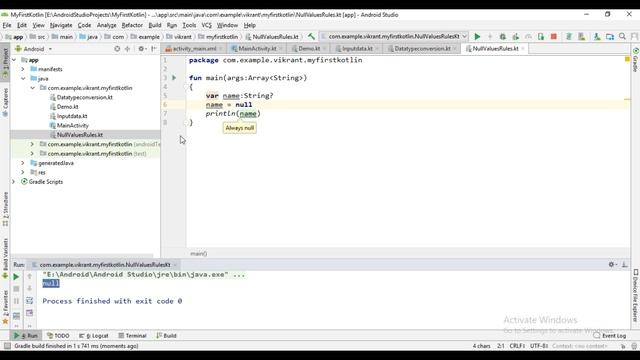This screenshot has width=640, height=360.
Task: Expand the test package node
Action: click(32, 153)
